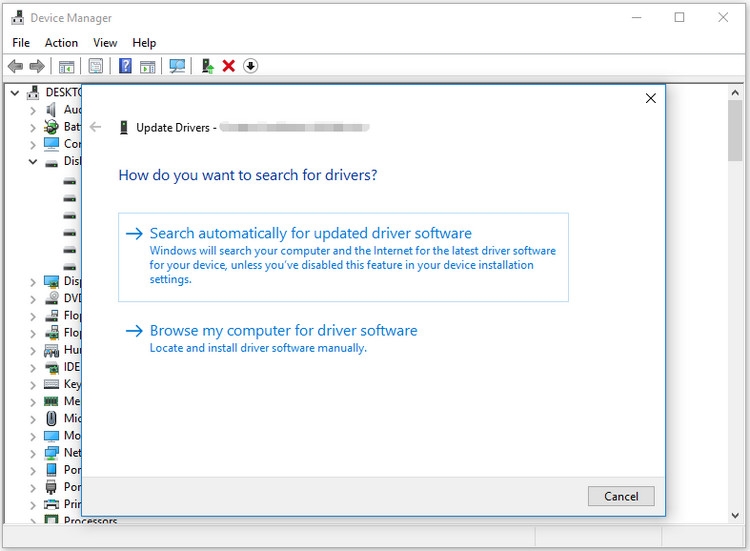Viewport: 750px width, 551px height.
Task: Click the Forward arrow in Device Manager toolbar
Action: [x=37, y=66]
